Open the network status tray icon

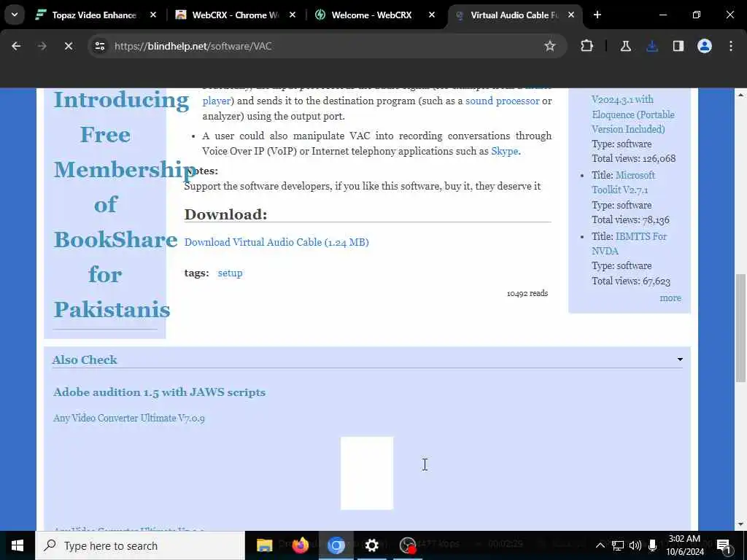(618, 545)
